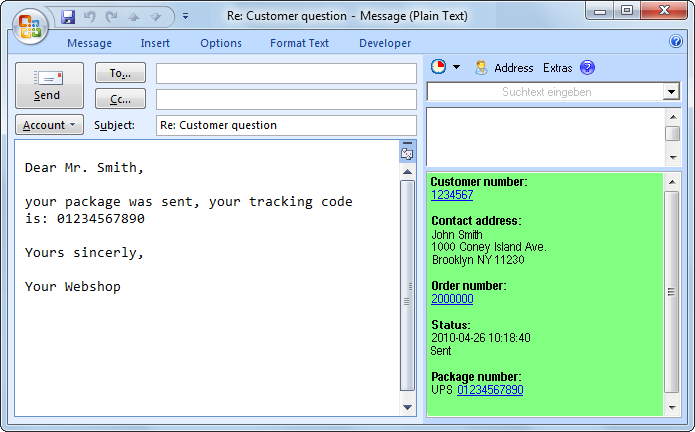Click the Office orb button

31,25
